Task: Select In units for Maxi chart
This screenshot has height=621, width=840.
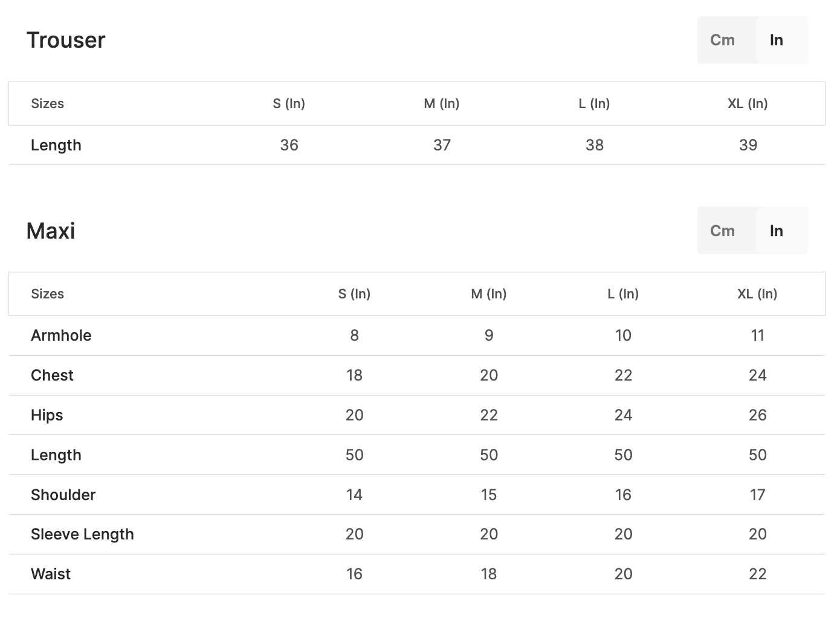Action: point(777,231)
